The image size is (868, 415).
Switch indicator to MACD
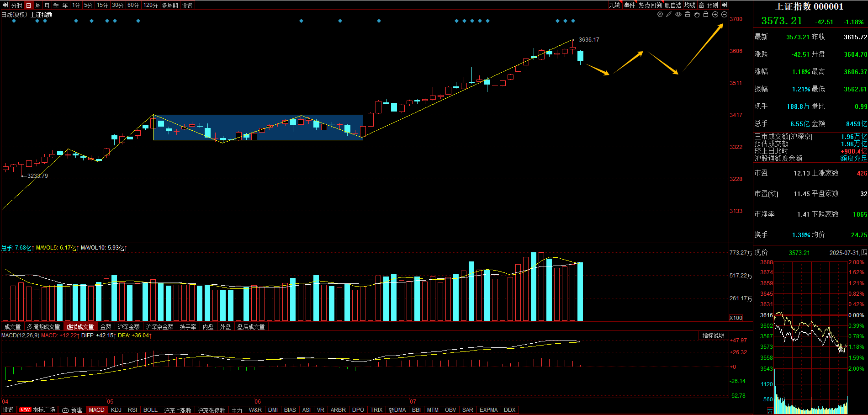(97, 410)
